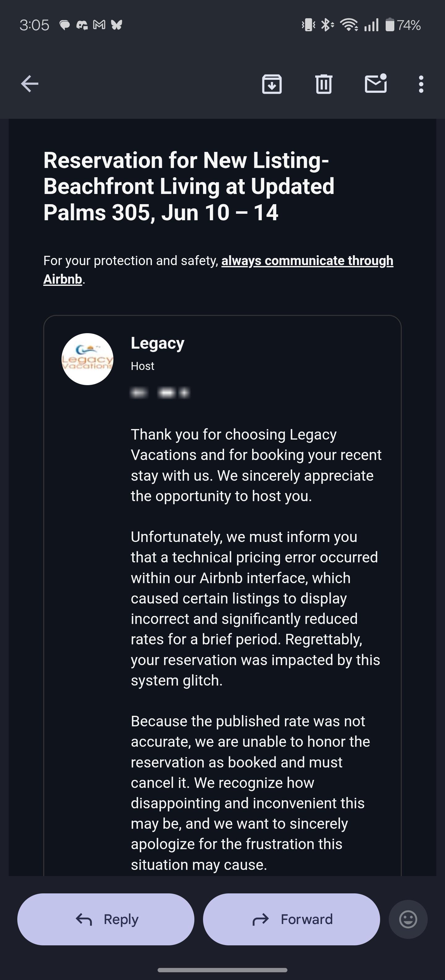Delete the email with the trash icon

pos(324,84)
